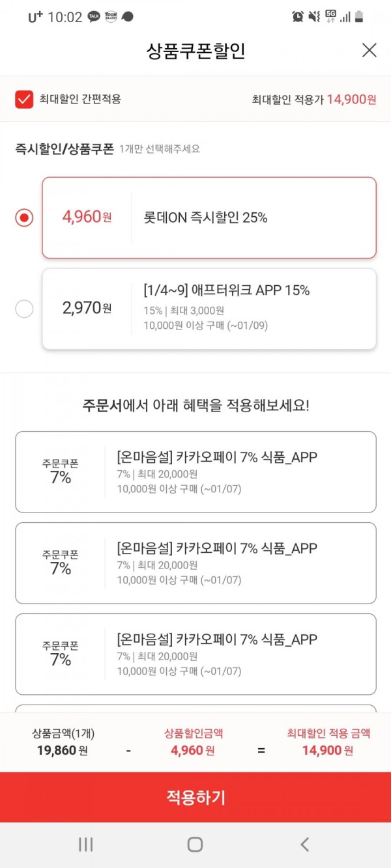Tap the alarm icon in status bar

click(x=298, y=17)
